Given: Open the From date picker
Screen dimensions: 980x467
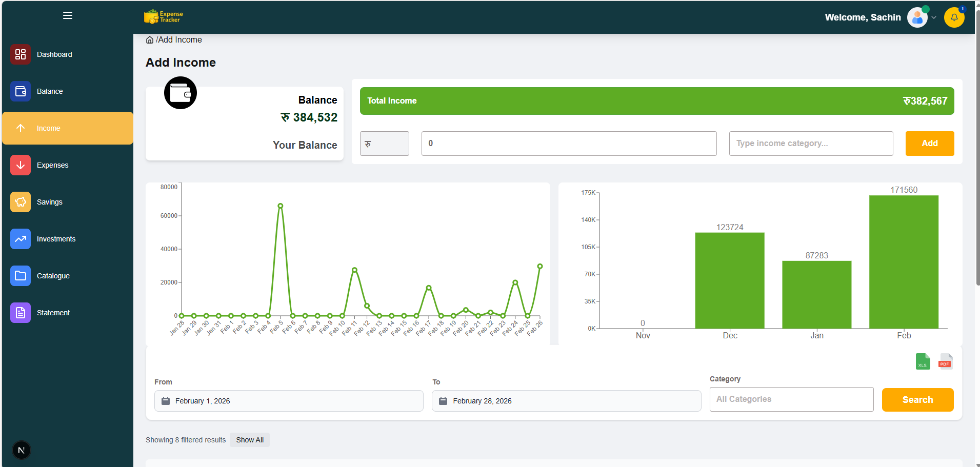Looking at the screenshot, I should tap(289, 401).
